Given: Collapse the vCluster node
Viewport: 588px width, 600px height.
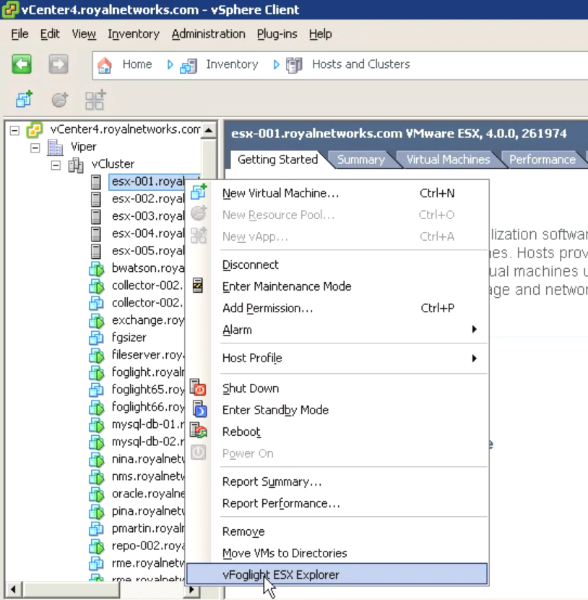Looking at the screenshot, I should [56, 165].
